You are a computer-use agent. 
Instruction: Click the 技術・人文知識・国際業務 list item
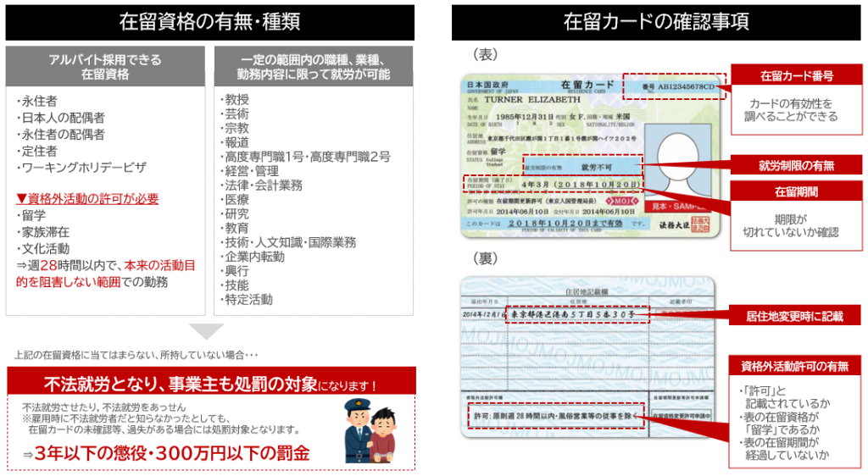coord(288,243)
